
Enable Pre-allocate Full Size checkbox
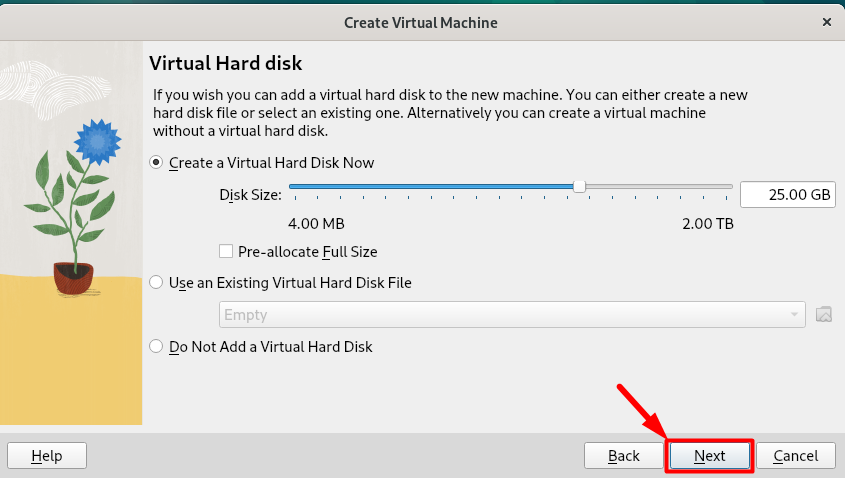(226, 252)
